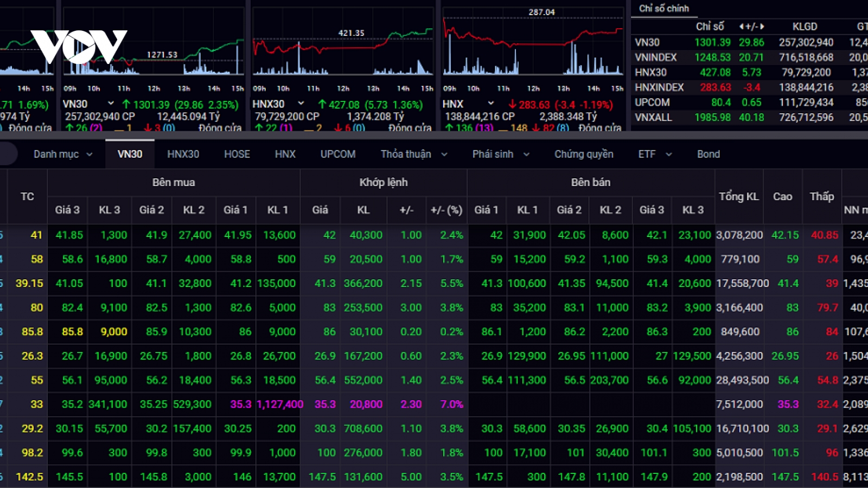Click the reference price 142.5
Viewport: 868px width, 488px height.
click(29, 477)
